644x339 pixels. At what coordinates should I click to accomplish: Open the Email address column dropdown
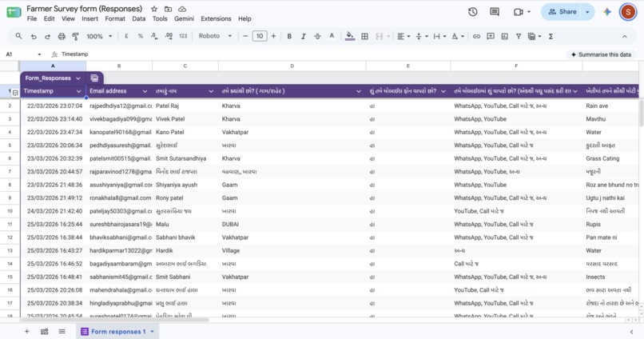pyautogui.click(x=145, y=91)
